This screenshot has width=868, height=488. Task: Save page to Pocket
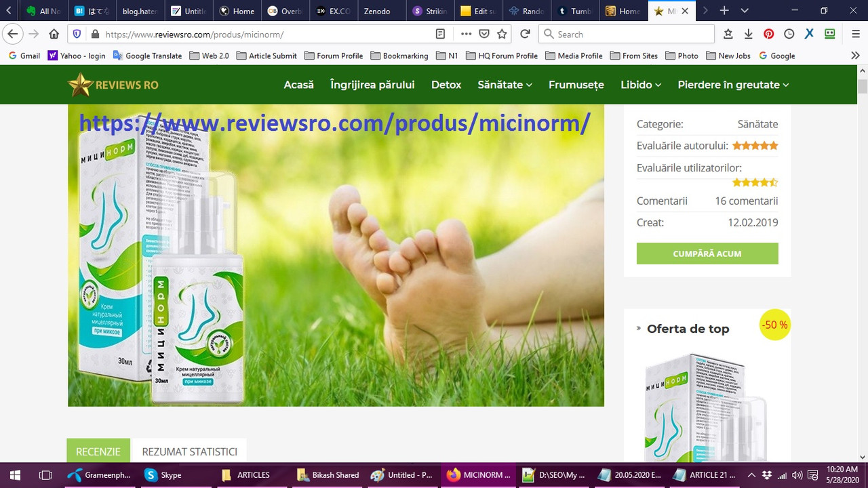(x=484, y=34)
